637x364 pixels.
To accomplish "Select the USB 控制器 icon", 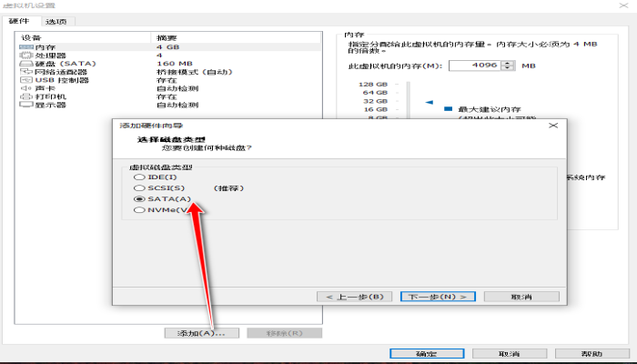I will (x=26, y=80).
